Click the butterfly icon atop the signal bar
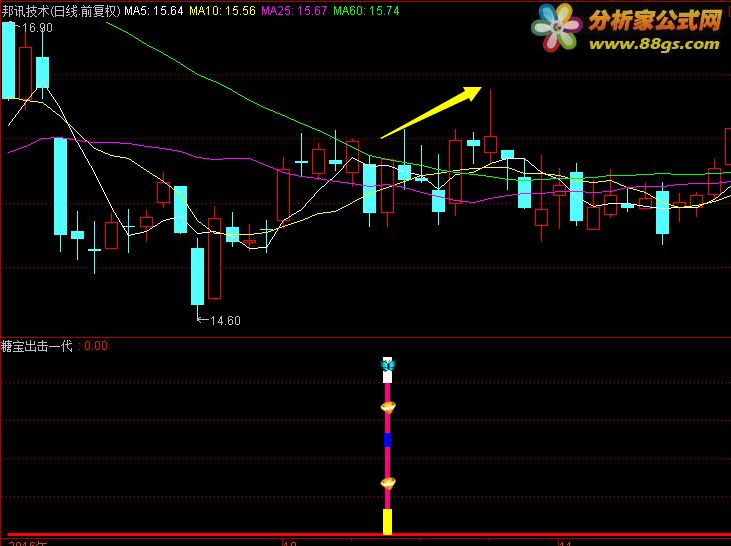The image size is (731, 546). point(387,364)
